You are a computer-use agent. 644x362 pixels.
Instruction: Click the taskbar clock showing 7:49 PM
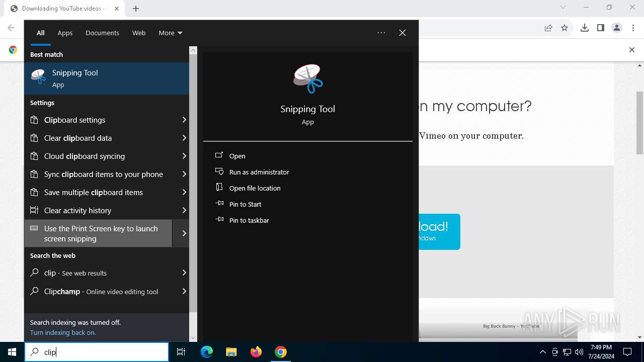601,352
